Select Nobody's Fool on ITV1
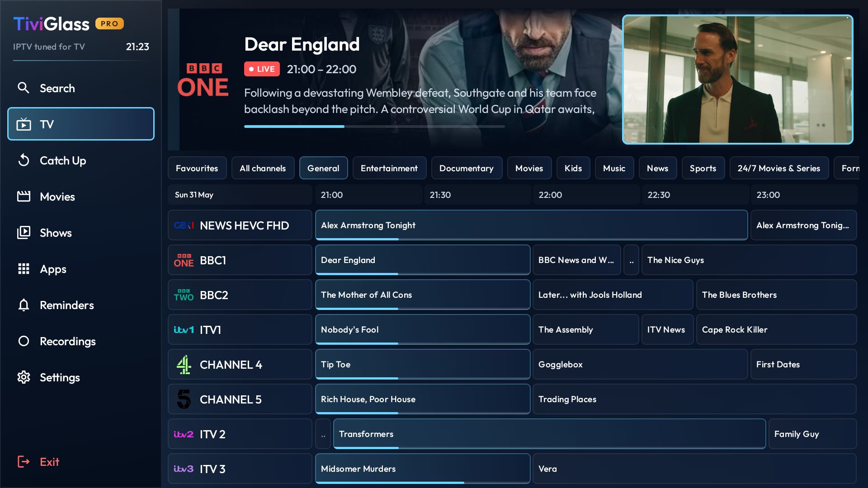This screenshot has width=868, height=488. pos(423,329)
